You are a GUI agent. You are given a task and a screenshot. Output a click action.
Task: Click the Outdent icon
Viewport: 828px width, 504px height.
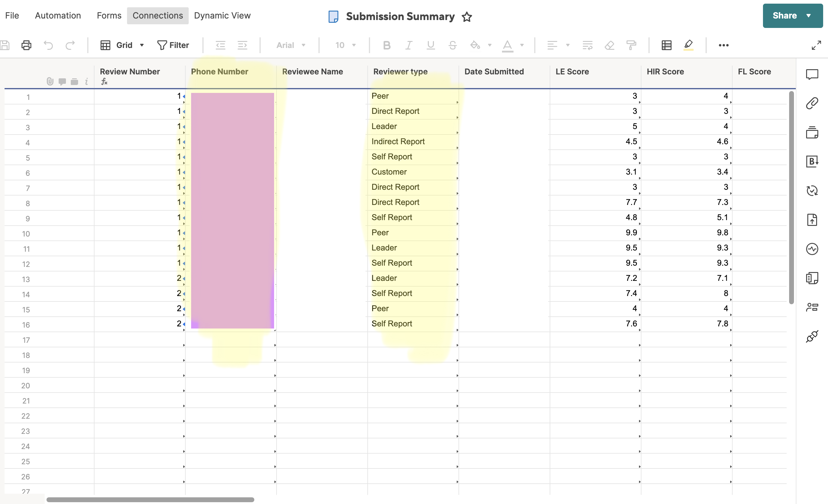click(220, 45)
